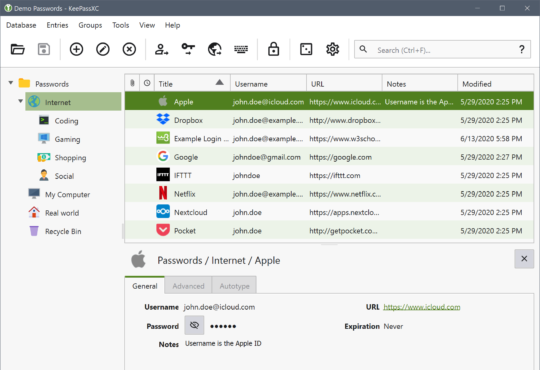The width and height of the screenshot is (540, 370).
Task: Click the w3 Example Login icon
Action: coord(163,138)
